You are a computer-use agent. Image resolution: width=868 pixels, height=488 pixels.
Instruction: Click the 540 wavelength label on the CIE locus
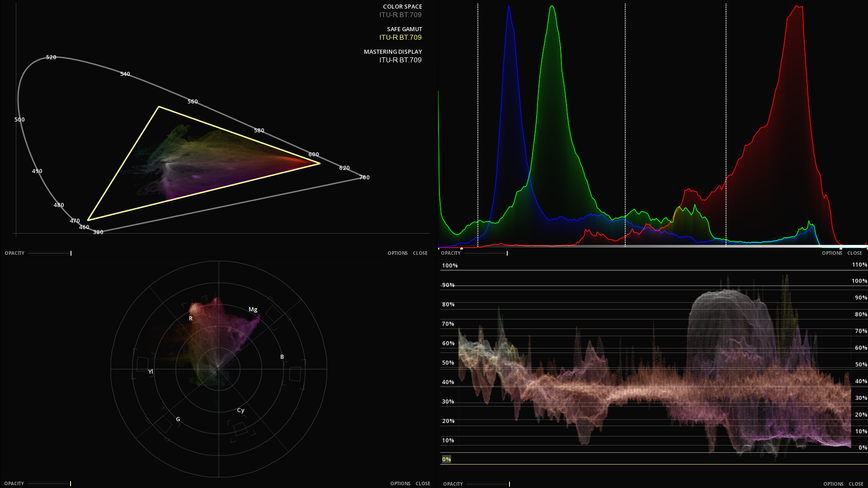125,74
